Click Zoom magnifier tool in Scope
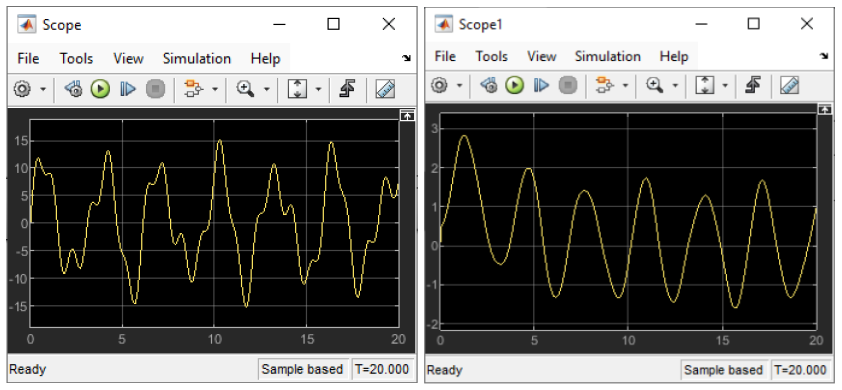This screenshot has width=842, height=390. (x=245, y=89)
